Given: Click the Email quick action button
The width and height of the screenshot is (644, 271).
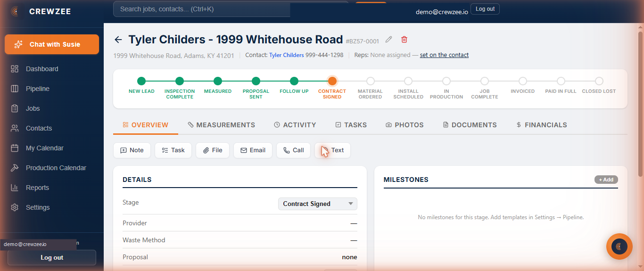Looking at the screenshot, I should pos(253,150).
